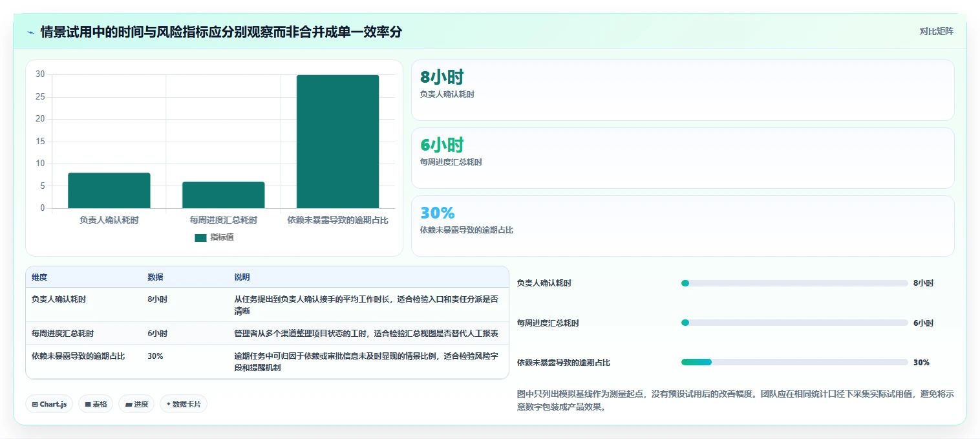Click table cell 8小时
This screenshot has width=980, height=439.
click(158, 299)
